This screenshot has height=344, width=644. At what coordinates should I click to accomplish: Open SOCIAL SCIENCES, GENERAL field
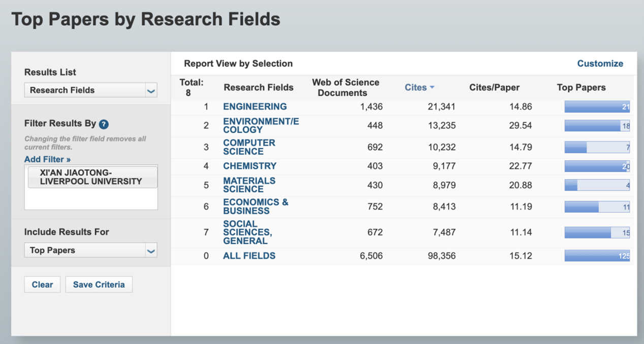click(247, 232)
